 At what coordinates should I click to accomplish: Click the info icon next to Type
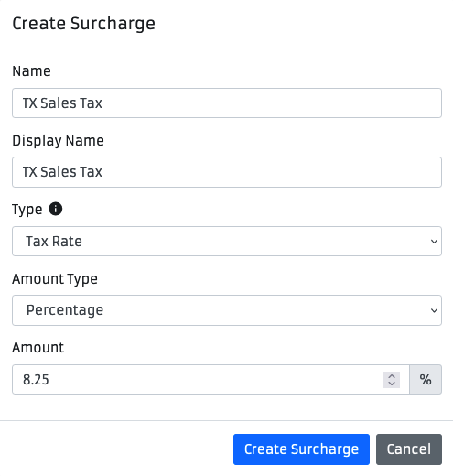tap(56, 209)
